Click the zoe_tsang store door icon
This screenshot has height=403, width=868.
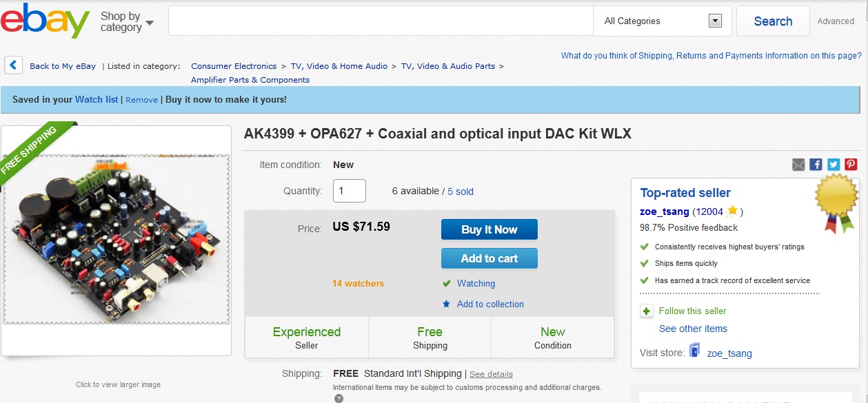pos(695,351)
